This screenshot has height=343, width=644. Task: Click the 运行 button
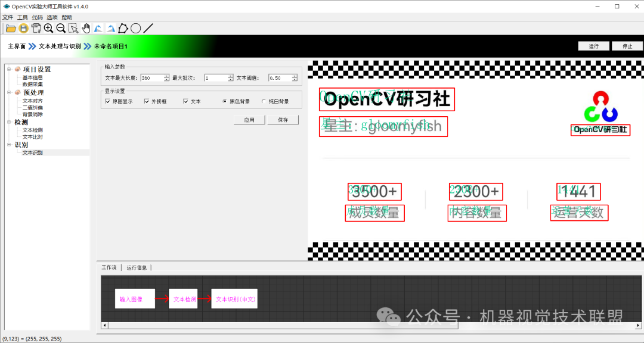(593, 46)
